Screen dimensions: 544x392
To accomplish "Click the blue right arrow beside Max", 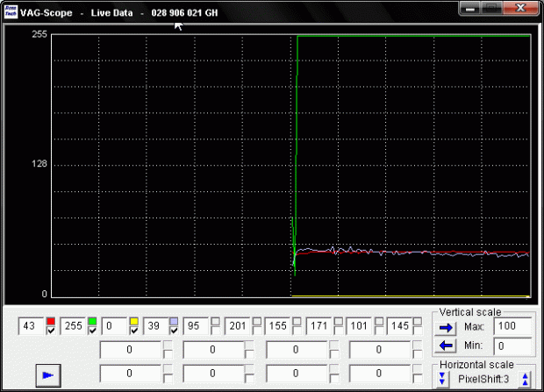I will tap(446, 327).
